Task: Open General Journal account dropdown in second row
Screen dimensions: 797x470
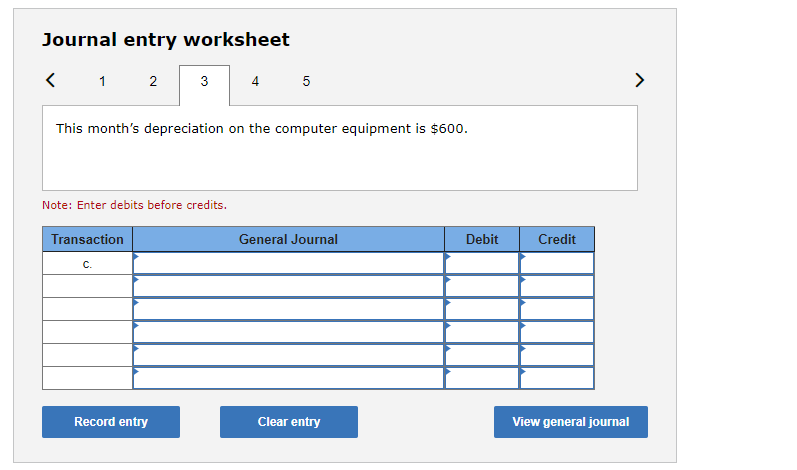Action: 288,286
